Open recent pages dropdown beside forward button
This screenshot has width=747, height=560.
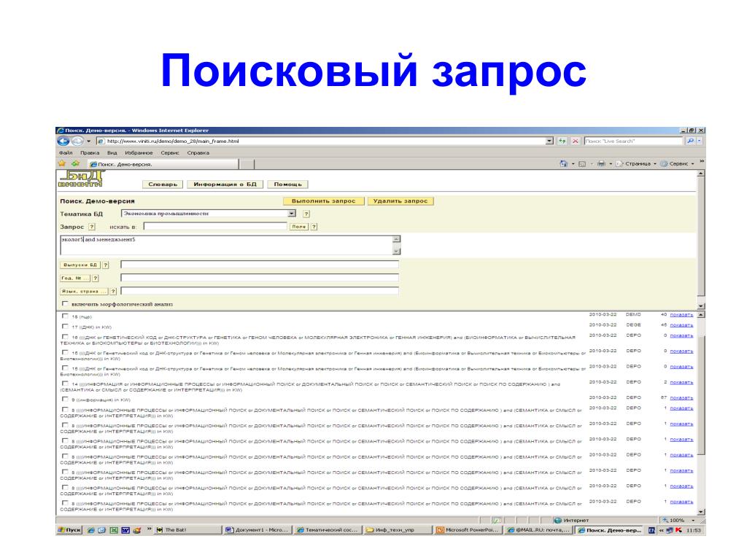[88, 141]
